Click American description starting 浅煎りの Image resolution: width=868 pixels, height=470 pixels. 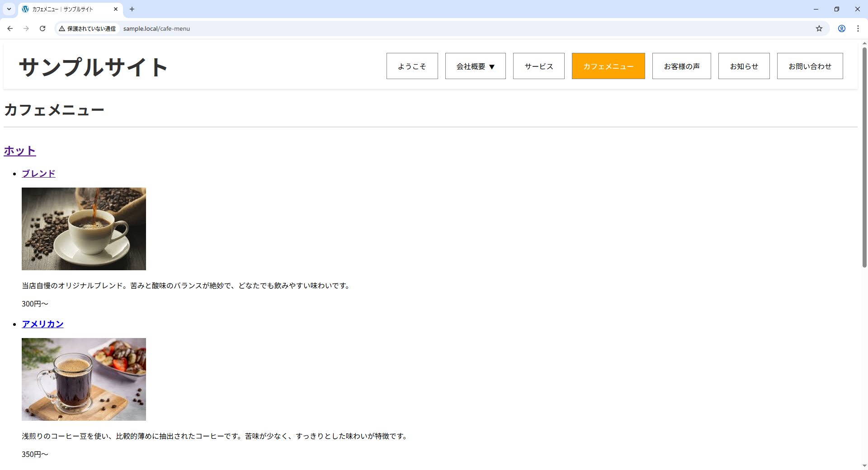coord(215,436)
